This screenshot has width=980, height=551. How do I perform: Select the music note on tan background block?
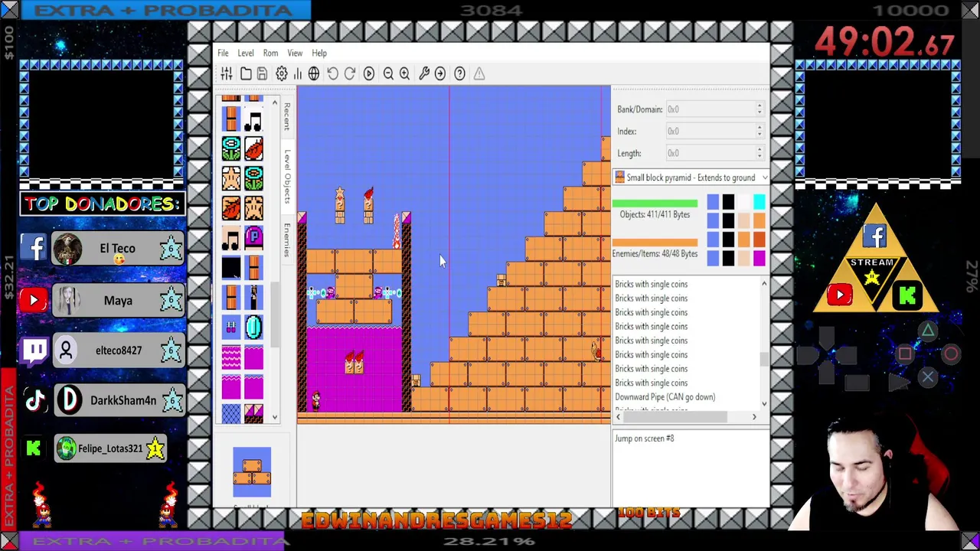tap(231, 237)
